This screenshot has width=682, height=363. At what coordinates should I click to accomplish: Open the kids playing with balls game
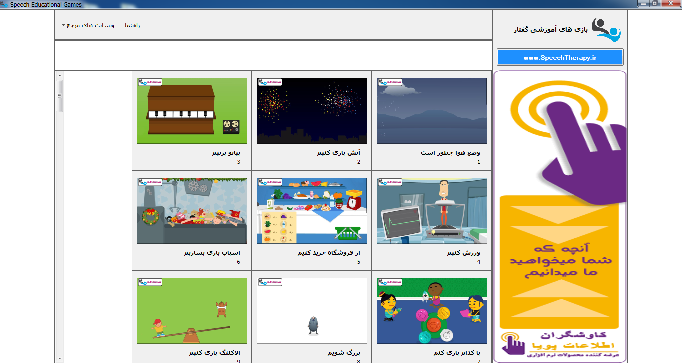[x=432, y=311]
